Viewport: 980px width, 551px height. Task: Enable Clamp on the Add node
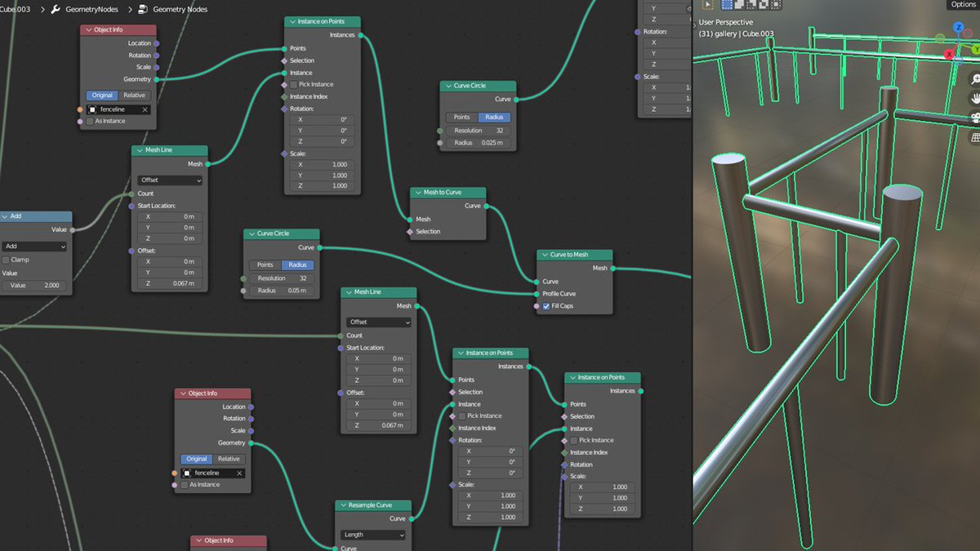[7, 261]
